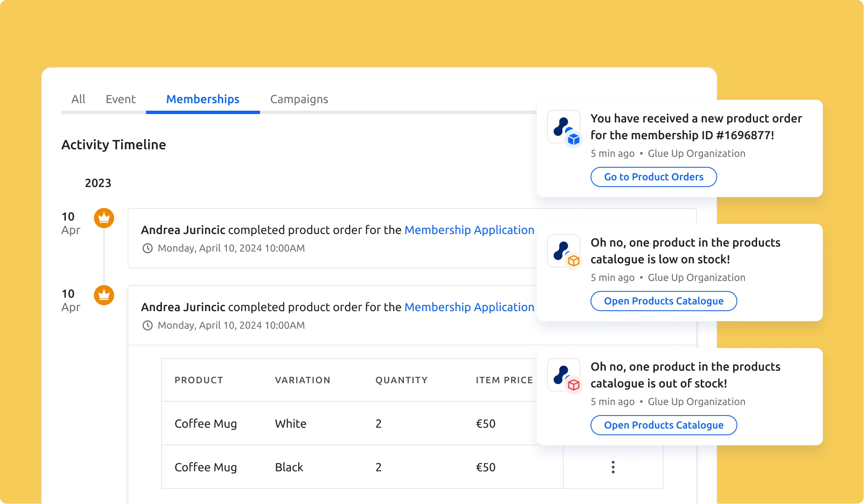Click the crown icon on April 10 second entry
Viewport: 864px width, 504px height.
tap(103, 294)
